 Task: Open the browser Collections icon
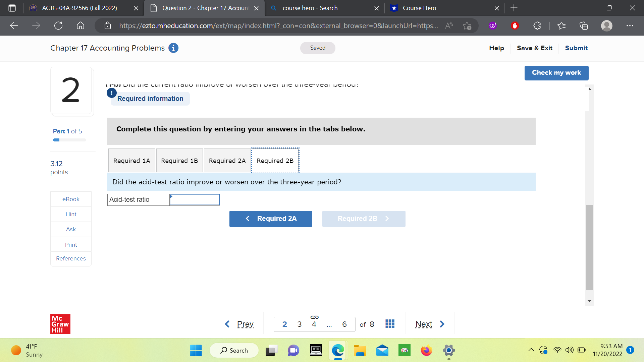pyautogui.click(x=584, y=26)
